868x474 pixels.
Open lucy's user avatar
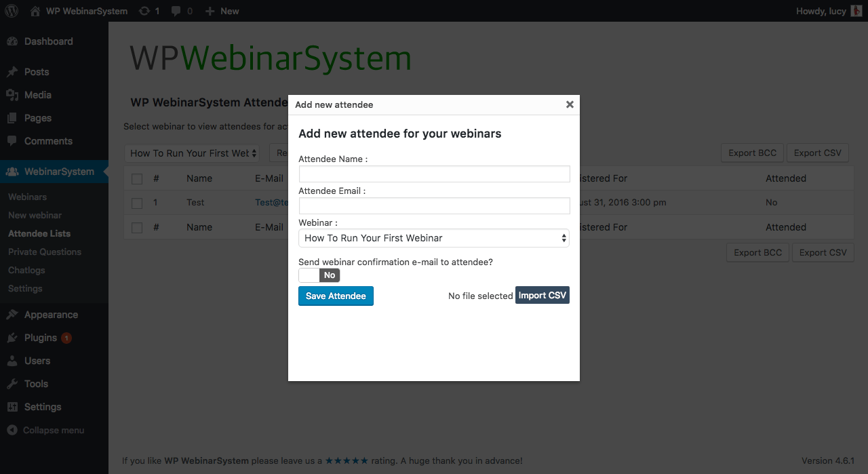[x=856, y=11]
